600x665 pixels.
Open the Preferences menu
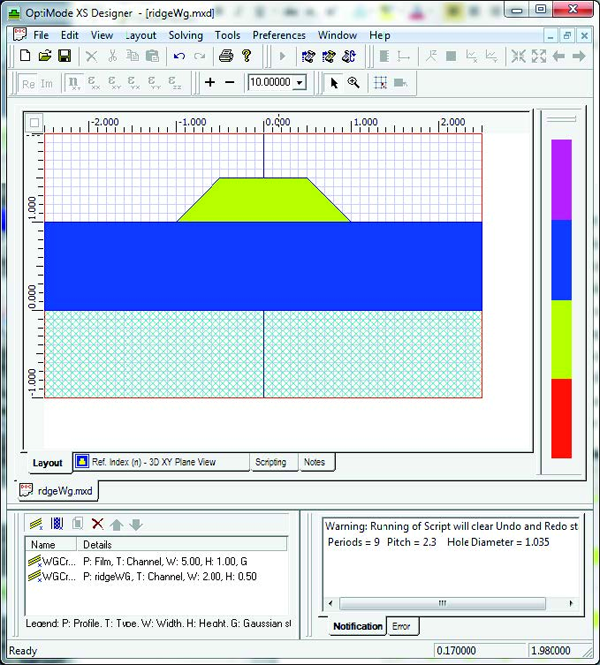pos(279,35)
